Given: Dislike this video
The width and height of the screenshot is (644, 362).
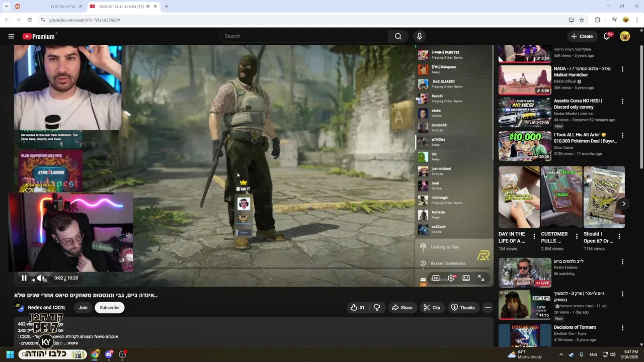Looking at the screenshot, I should coord(377,308).
